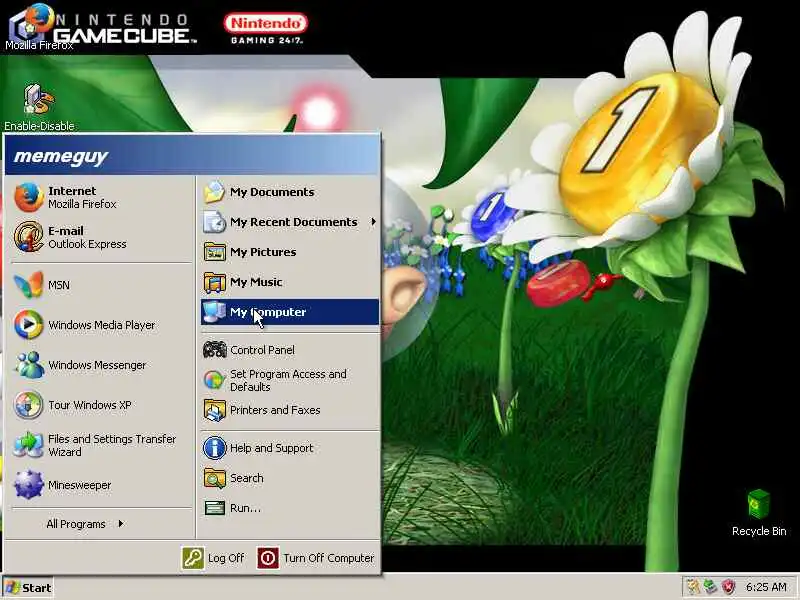
Task: Click the Printers and Faxes icon
Action: pos(214,410)
